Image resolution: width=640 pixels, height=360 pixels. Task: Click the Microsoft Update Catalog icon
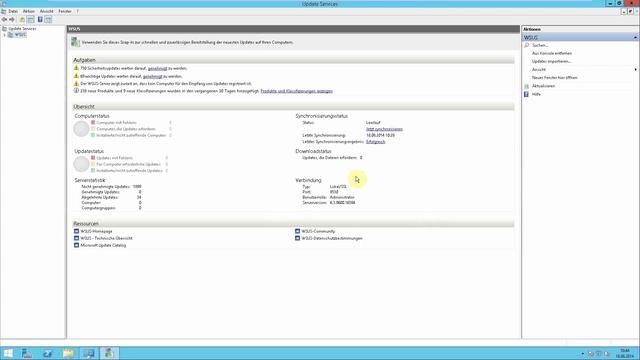[76, 245]
